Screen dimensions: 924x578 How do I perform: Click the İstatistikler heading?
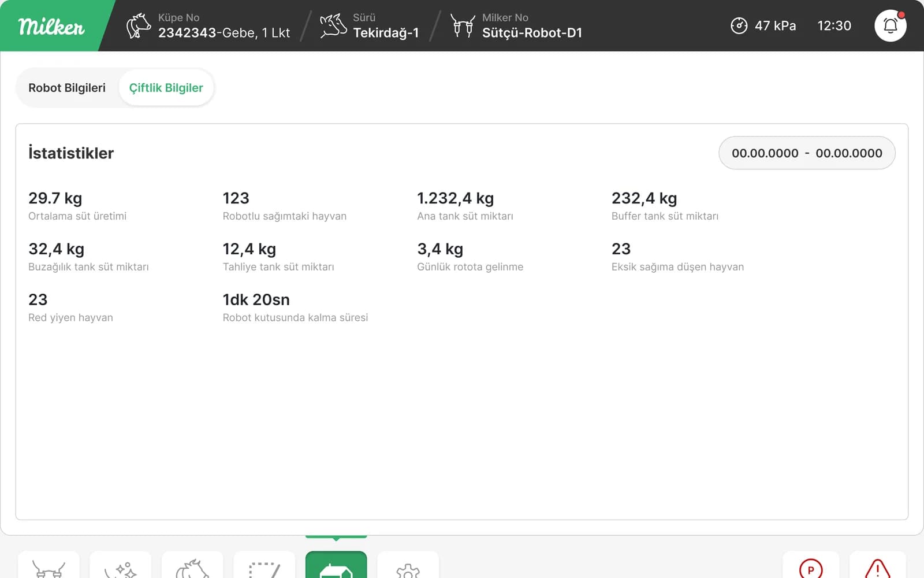pos(71,153)
